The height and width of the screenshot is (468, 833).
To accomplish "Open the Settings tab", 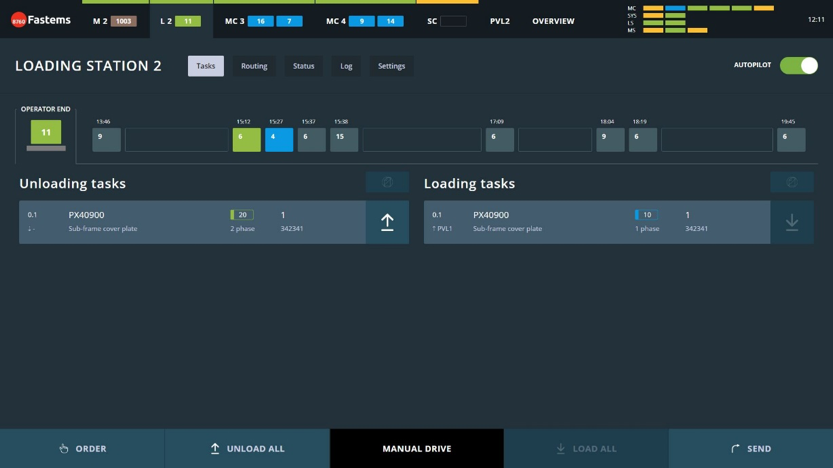I will [x=392, y=66].
